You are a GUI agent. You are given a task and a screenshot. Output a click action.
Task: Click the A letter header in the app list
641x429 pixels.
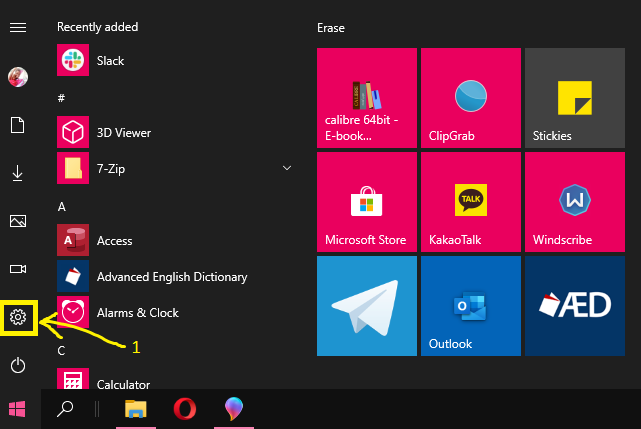[x=61, y=207]
